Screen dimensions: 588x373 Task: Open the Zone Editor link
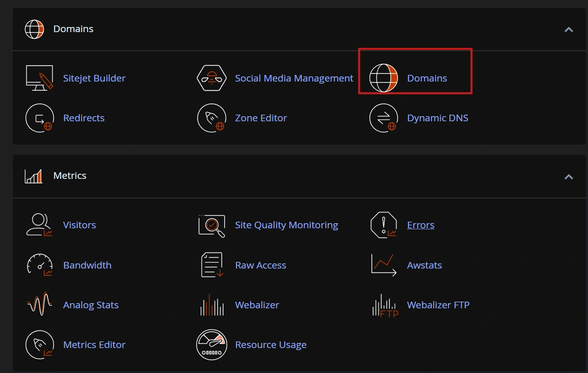point(260,118)
